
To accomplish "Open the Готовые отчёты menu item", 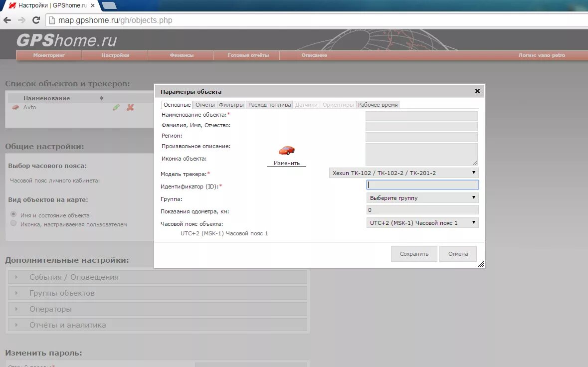I will (248, 55).
